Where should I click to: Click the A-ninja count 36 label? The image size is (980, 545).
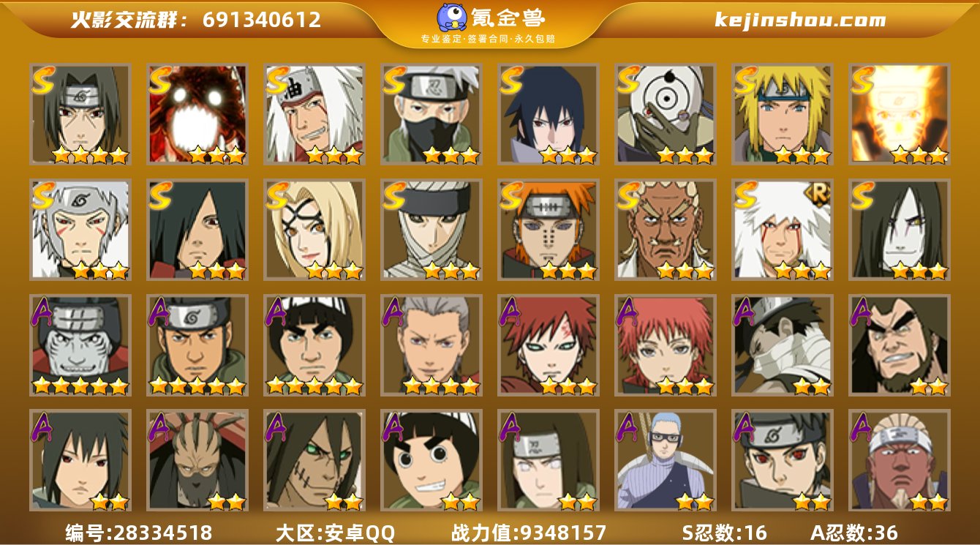point(854,533)
